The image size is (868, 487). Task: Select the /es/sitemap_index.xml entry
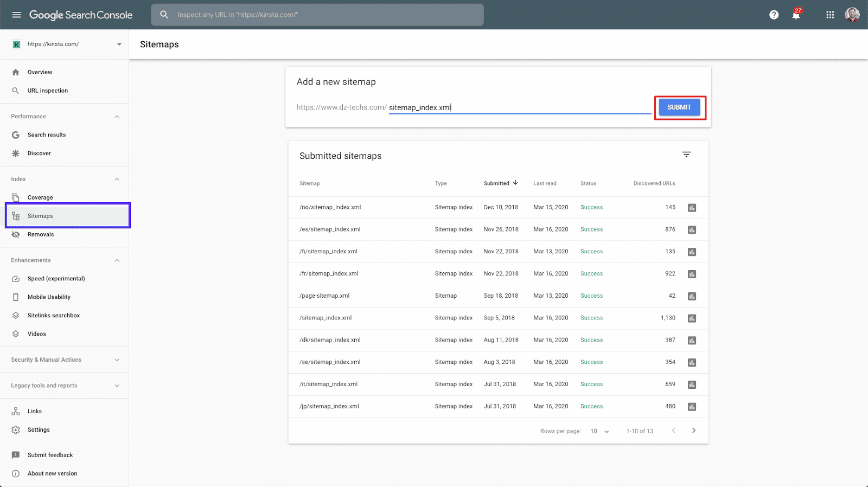pyautogui.click(x=330, y=229)
